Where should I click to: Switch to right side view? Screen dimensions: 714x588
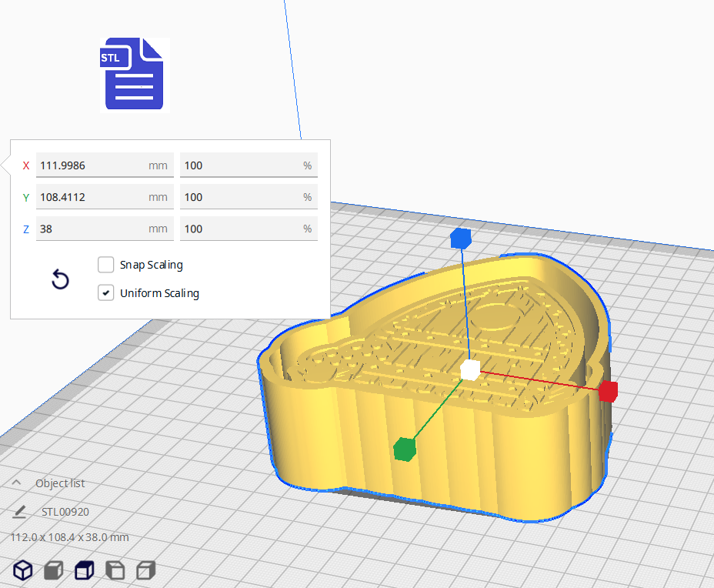(144, 570)
